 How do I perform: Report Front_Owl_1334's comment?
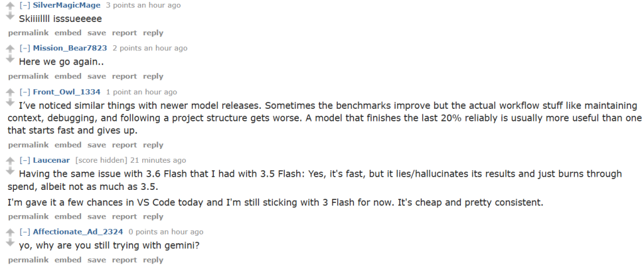pos(125,145)
